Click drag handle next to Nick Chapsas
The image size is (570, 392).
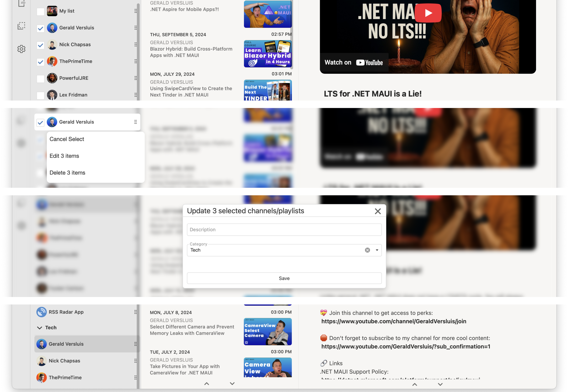(136, 44)
